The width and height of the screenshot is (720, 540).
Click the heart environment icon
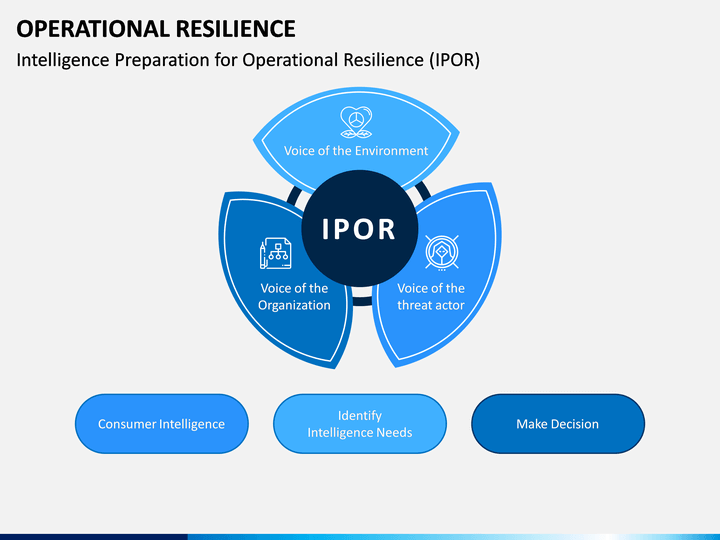[x=356, y=122]
